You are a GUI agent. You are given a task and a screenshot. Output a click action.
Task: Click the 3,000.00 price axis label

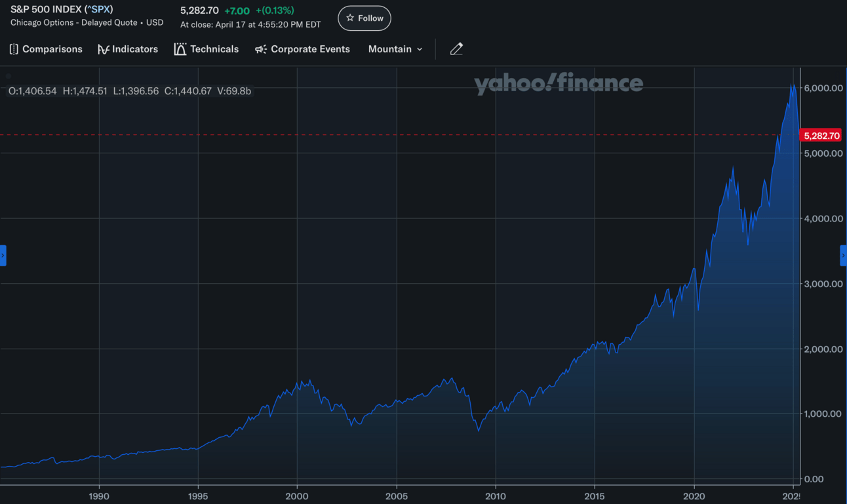[823, 284]
